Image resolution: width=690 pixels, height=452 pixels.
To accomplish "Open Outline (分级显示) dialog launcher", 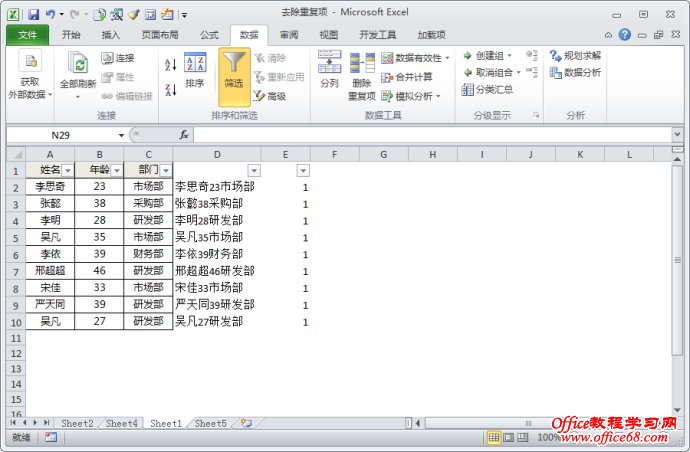I will click(x=536, y=115).
